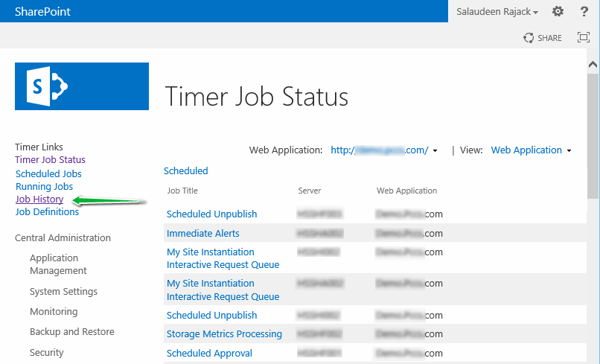Screen dimensions: 600x364
Task: Click the scrollbar up arrow
Action: [593, 64]
